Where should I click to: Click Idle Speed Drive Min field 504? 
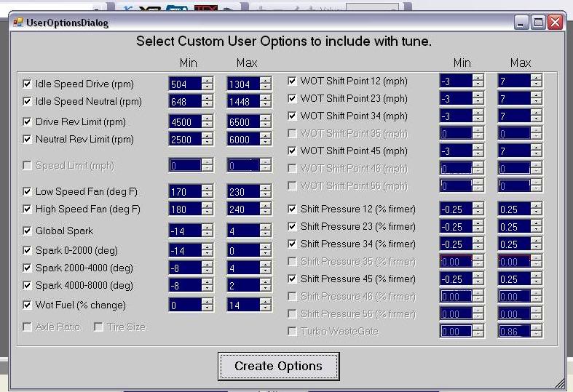185,84
